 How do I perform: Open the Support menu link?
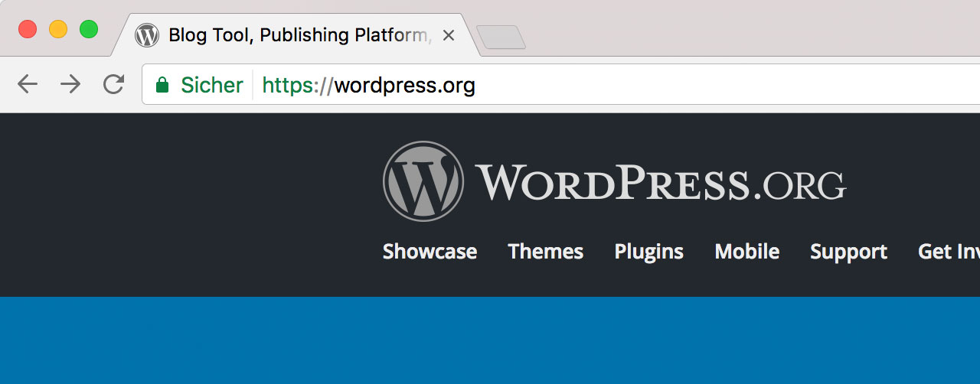849,252
